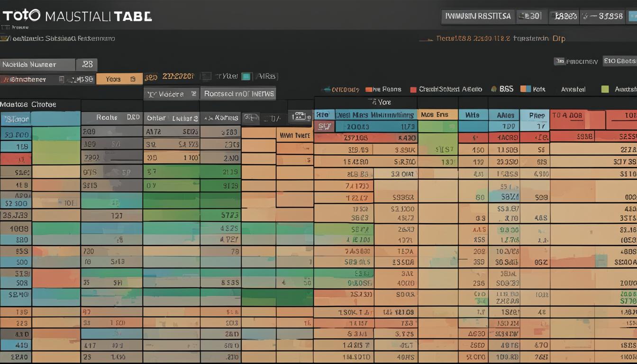Select the AAes column header
Image resolution: width=637 pixels, height=364 pixels.
tap(504, 115)
